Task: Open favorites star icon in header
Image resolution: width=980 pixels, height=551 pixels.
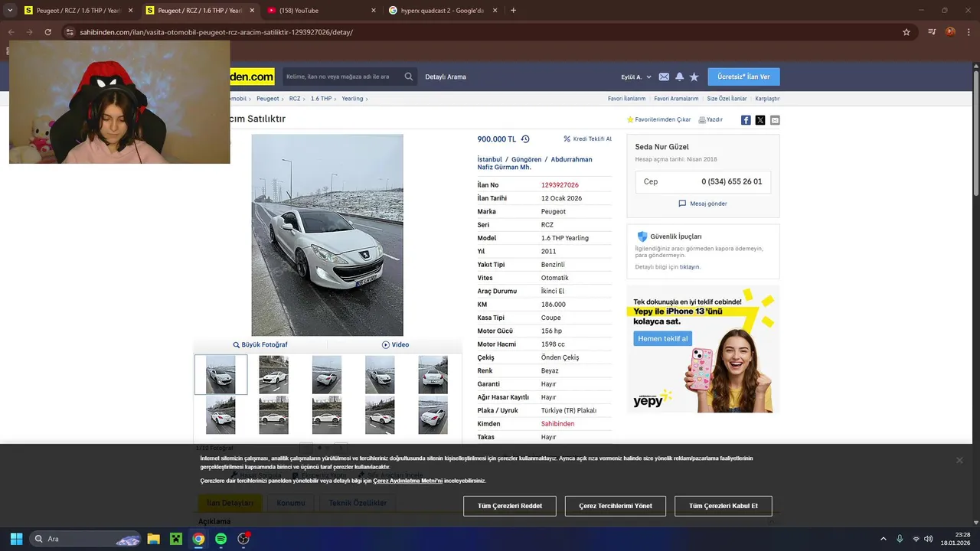Action: click(x=694, y=77)
